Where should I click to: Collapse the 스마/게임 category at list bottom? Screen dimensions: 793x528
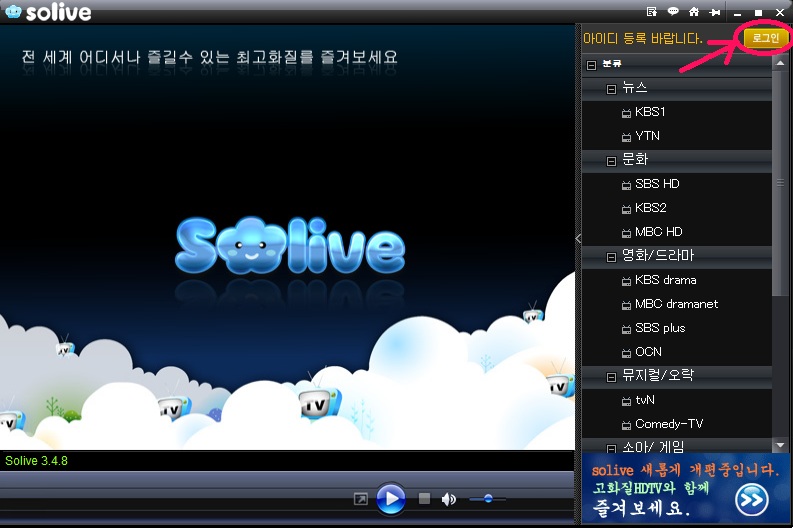[611, 448]
